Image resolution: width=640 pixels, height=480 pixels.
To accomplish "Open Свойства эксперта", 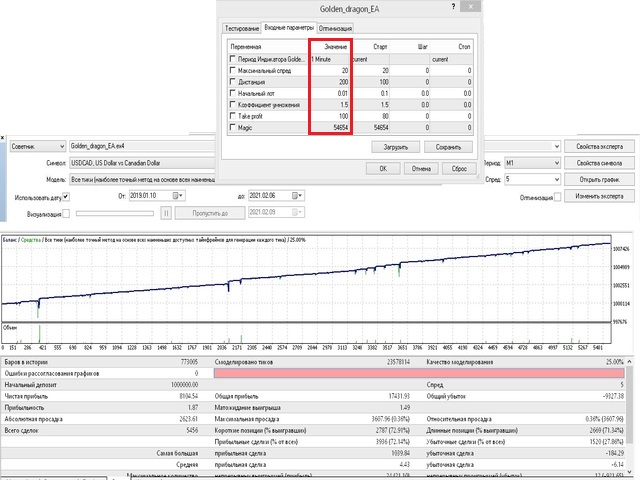I will pos(599,146).
